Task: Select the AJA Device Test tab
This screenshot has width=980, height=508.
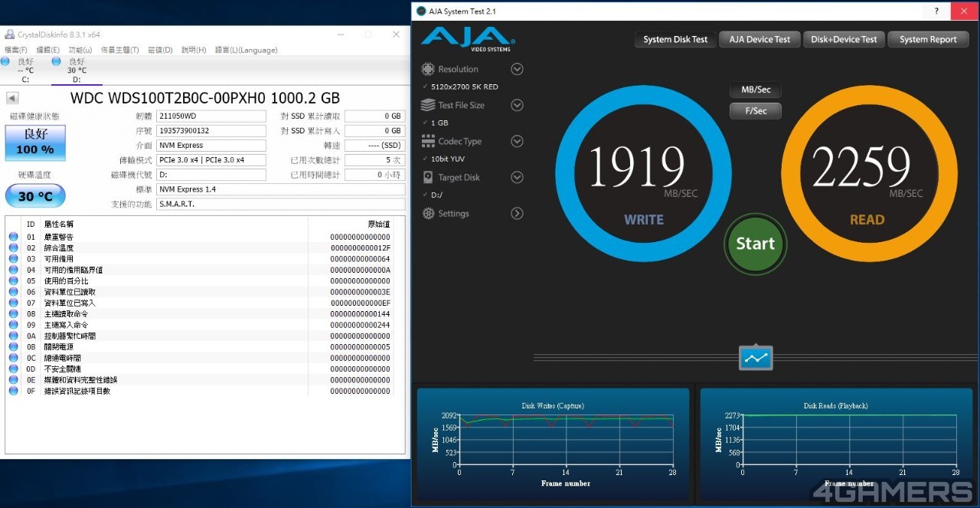Action: pyautogui.click(x=759, y=39)
